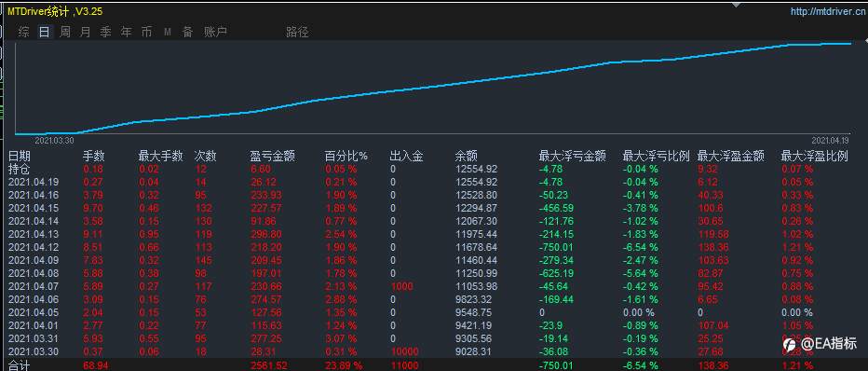Open the 备 notes tab
Image resolution: width=868 pixels, height=371 pixels.
click(x=187, y=32)
